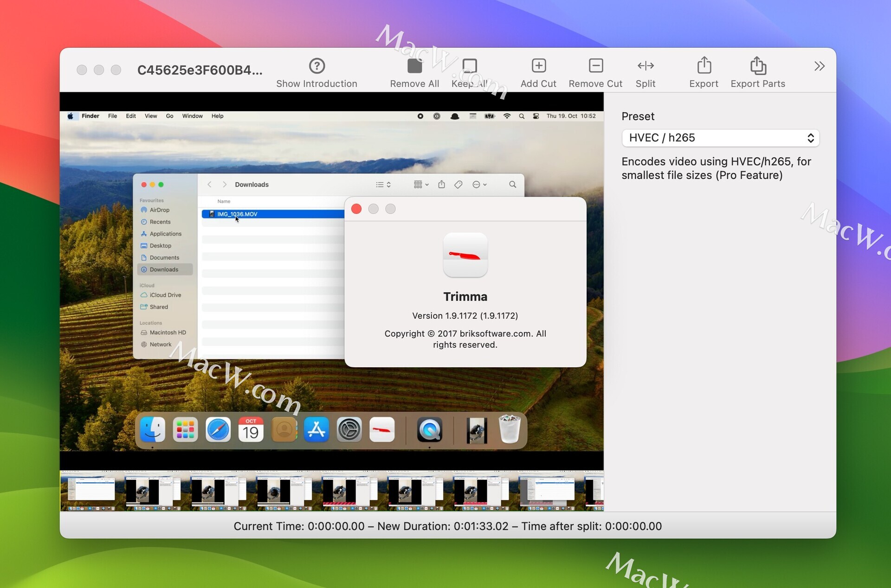Open the Help menu in the video frame
891x588 pixels.
click(217, 116)
